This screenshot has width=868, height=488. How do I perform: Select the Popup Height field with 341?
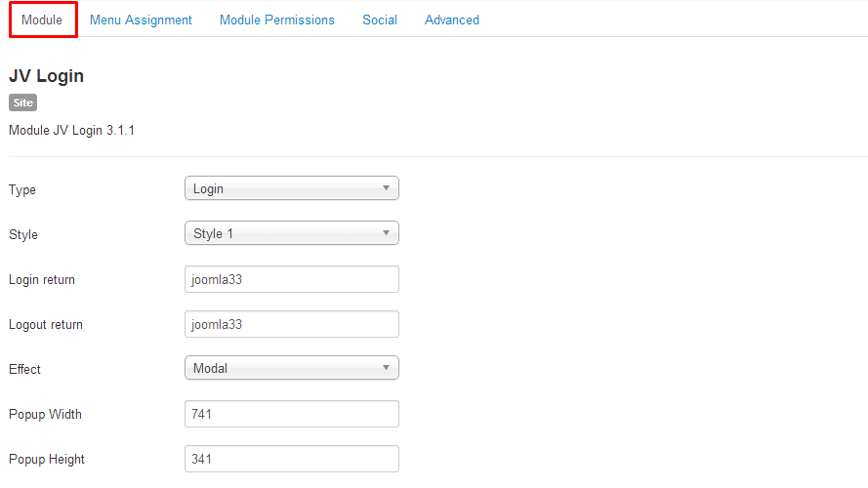292,459
